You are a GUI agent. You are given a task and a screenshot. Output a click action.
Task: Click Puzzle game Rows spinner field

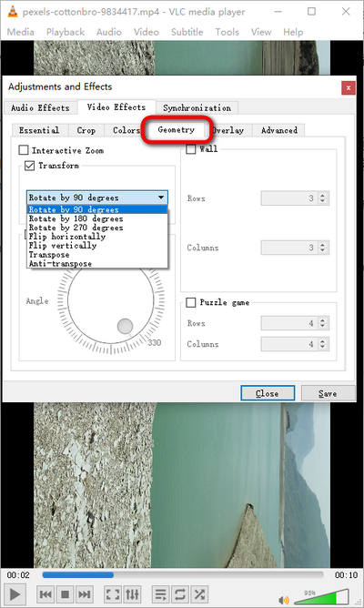295,323
